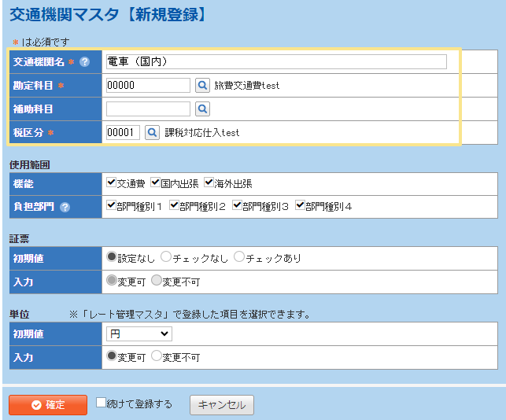Enable the 続けて登録する checkbox

[x=101, y=403]
